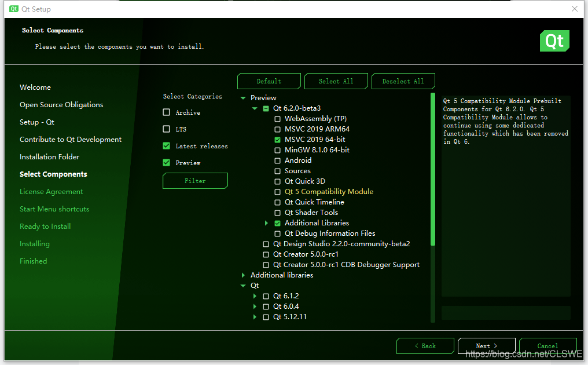Screen dimensions: 588x365
Task: Open the Open Source Obligations step
Action: [61, 105]
